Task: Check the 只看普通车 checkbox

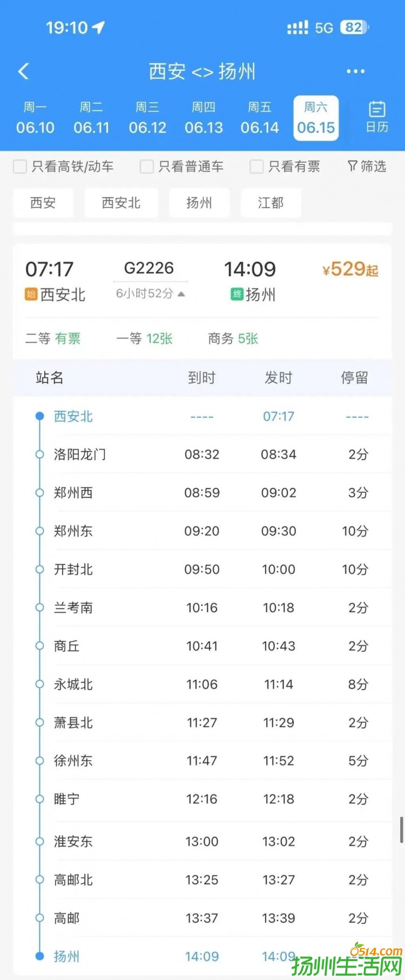Action: coord(146,166)
